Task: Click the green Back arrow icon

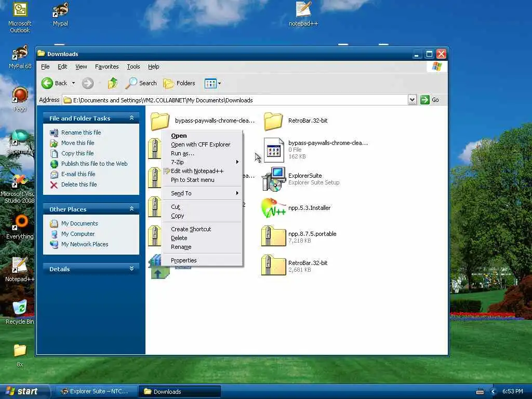Action: [x=47, y=83]
